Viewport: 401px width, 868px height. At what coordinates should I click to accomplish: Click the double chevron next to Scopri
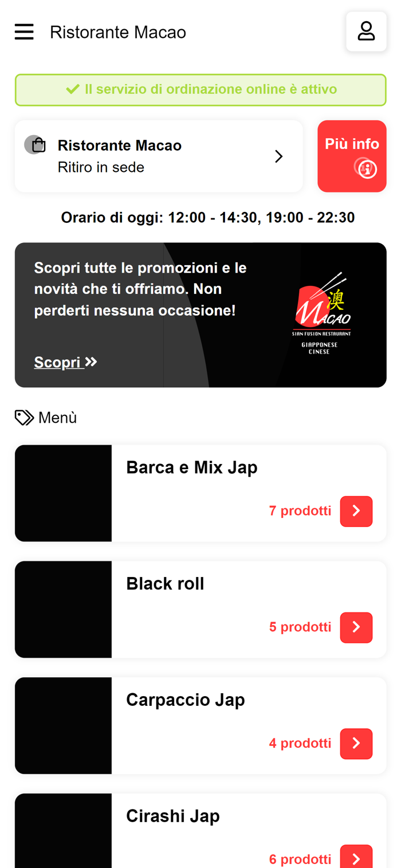pyautogui.click(x=91, y=362)
